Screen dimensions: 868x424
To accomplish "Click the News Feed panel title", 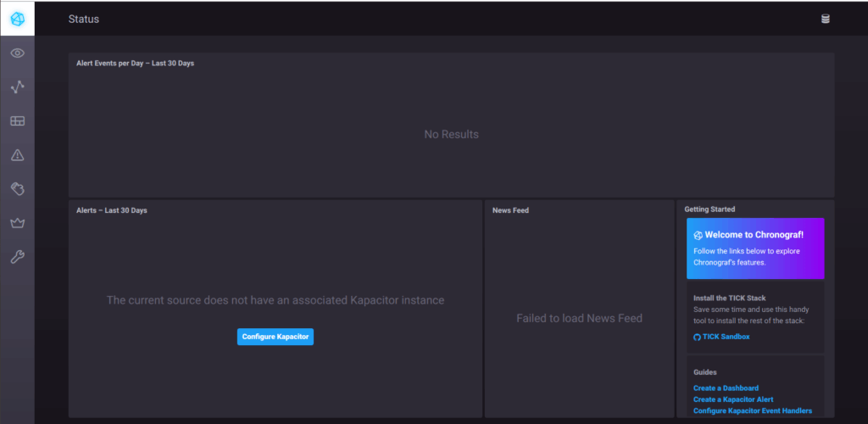I will pyautogui.click(x=510, y=210).
